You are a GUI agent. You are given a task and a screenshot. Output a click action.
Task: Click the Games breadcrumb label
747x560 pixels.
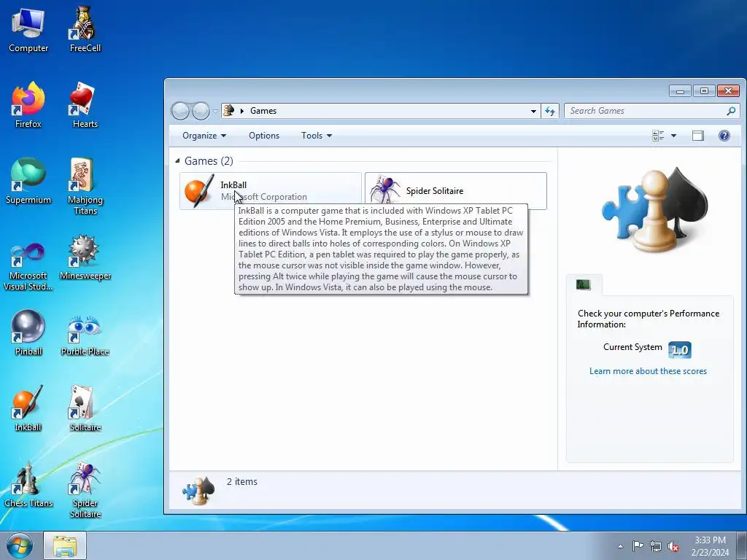pyautogui.click(x=263, y=111)
